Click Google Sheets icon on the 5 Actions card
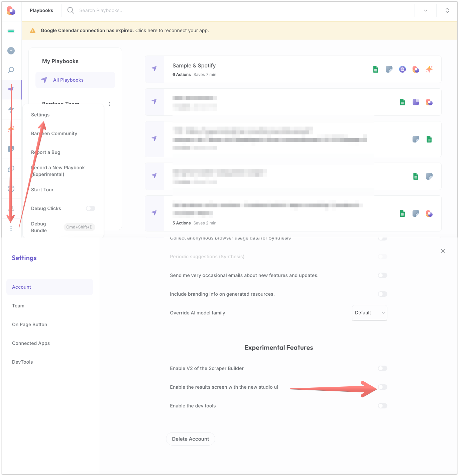Image resolution: width=459 pixels, height=476 pixels. 403,213
